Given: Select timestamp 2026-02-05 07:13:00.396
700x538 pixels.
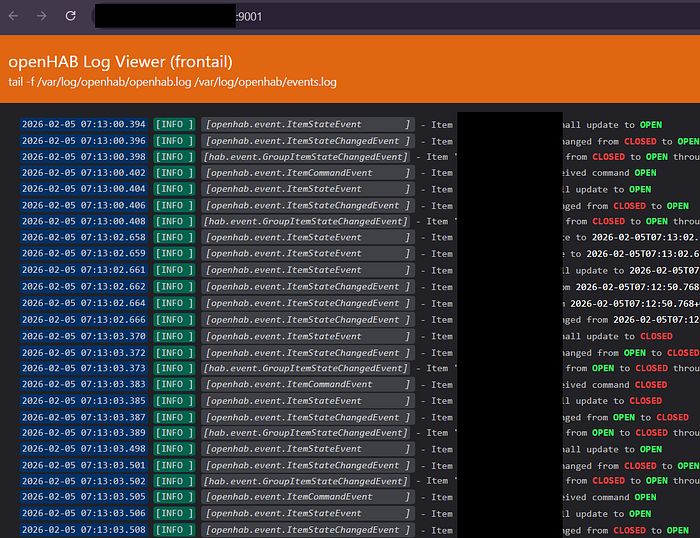Looking at the screenshot, I should (x=84, y=141).
